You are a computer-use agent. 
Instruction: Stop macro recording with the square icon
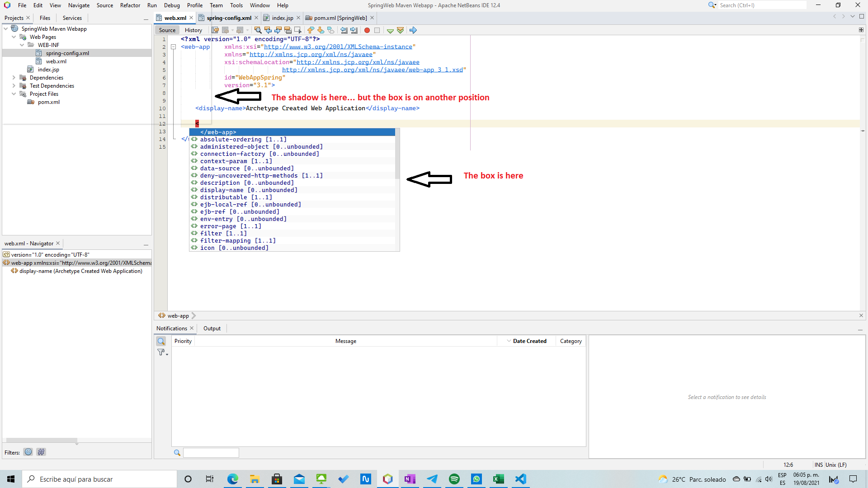pyautogui.click(x=377, y=30)
